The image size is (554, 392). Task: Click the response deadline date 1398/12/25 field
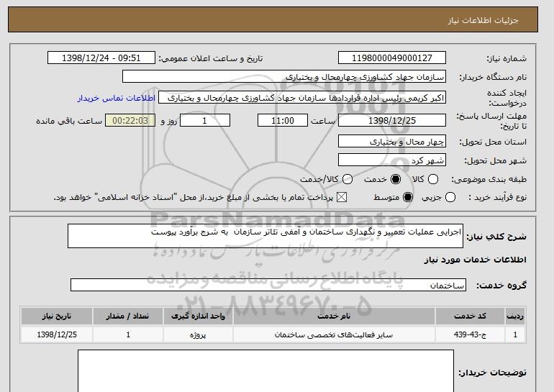point(392,120)
